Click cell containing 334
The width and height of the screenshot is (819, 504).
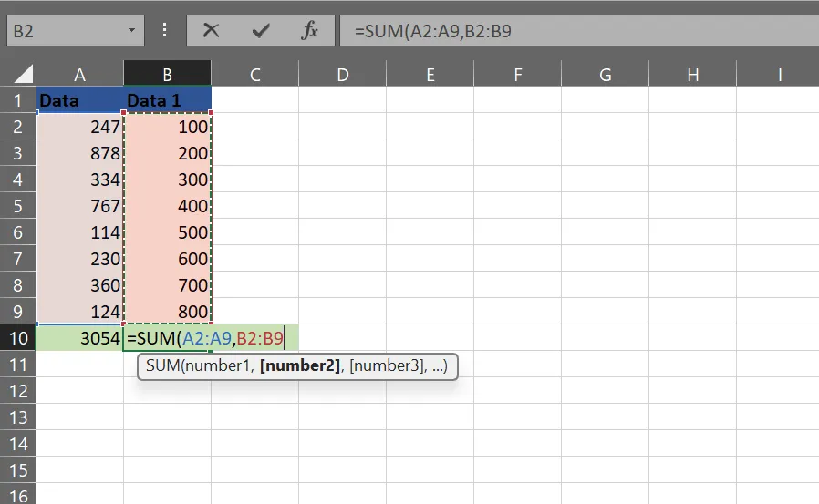tap(79, 179)
